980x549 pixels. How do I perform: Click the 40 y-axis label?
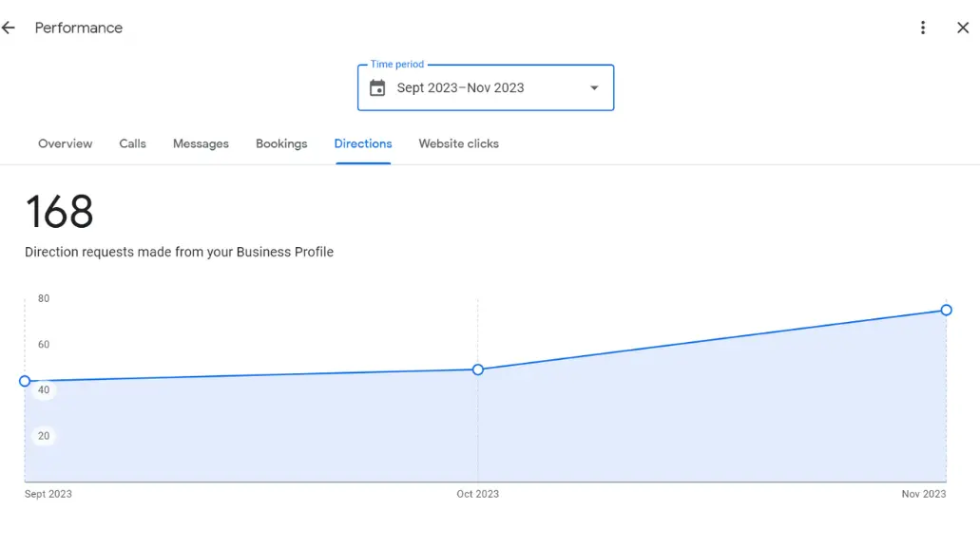pyautogui.click(x=44, y=389)
